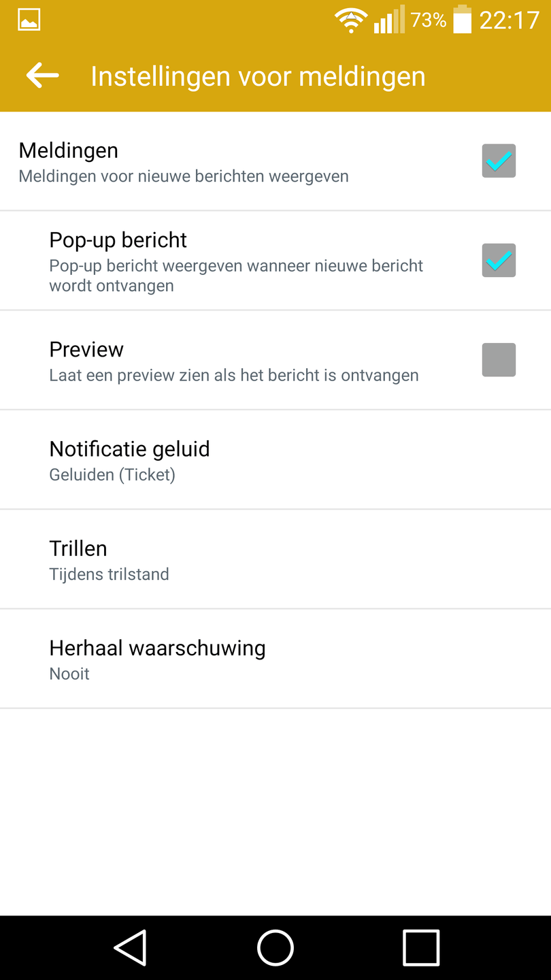This screenshot has height=980, width=551.
Task: Tap the clock showing 22:17
Action: coord(509,20)
